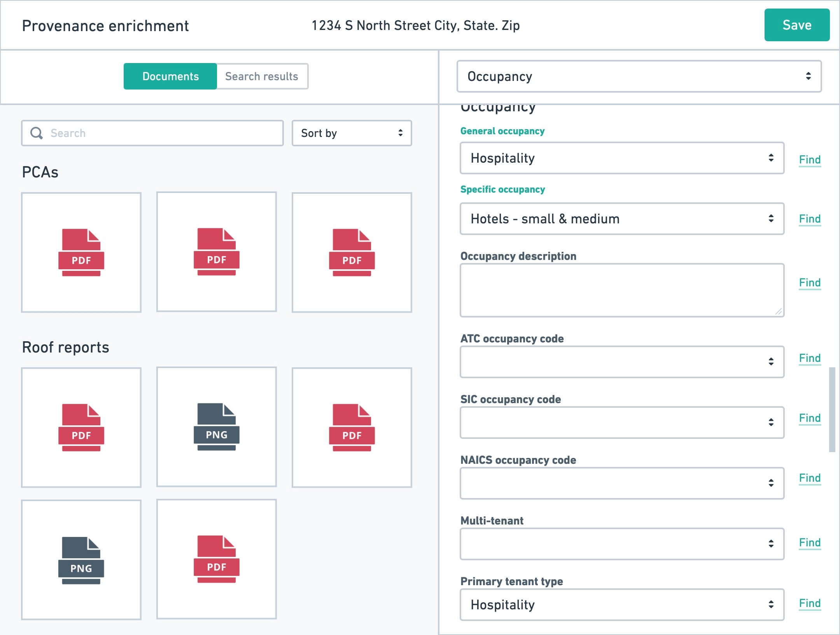The height and width of the screenshot is (635, 840).
Task: Open the second PCAs PDF document
Action: [x=217, y=252]
